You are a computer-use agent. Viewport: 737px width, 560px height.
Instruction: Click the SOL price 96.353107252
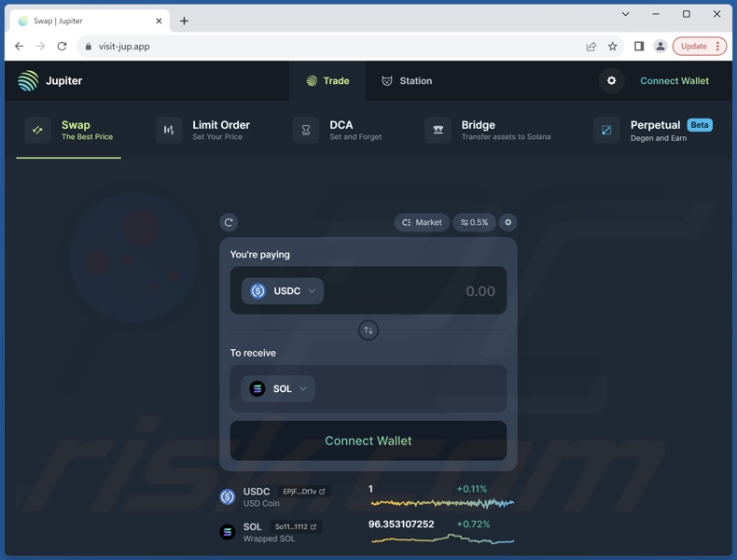click(x=401, y=524)
